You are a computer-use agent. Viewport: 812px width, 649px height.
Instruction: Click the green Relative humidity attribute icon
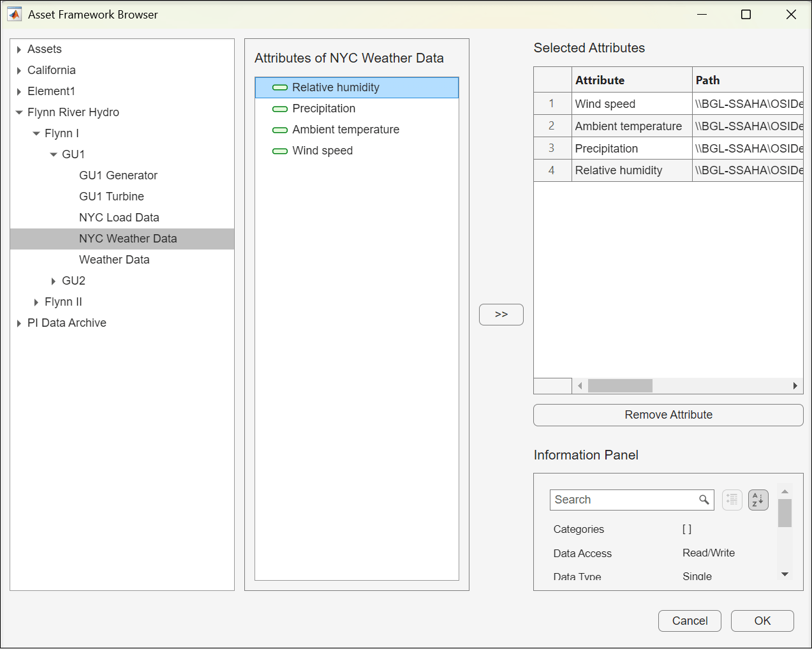point(279,87)
